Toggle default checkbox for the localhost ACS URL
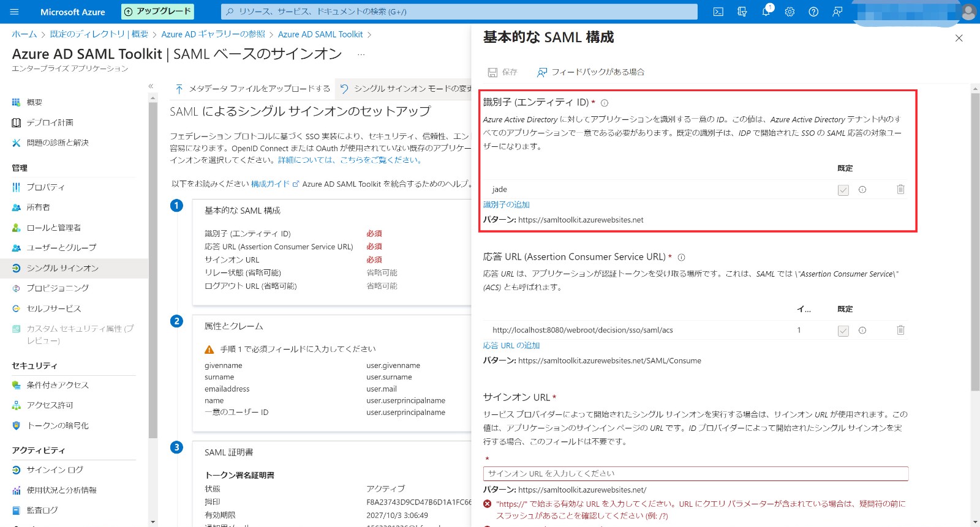The width and height of the screenshot is (980, 527). coord(843,331)
